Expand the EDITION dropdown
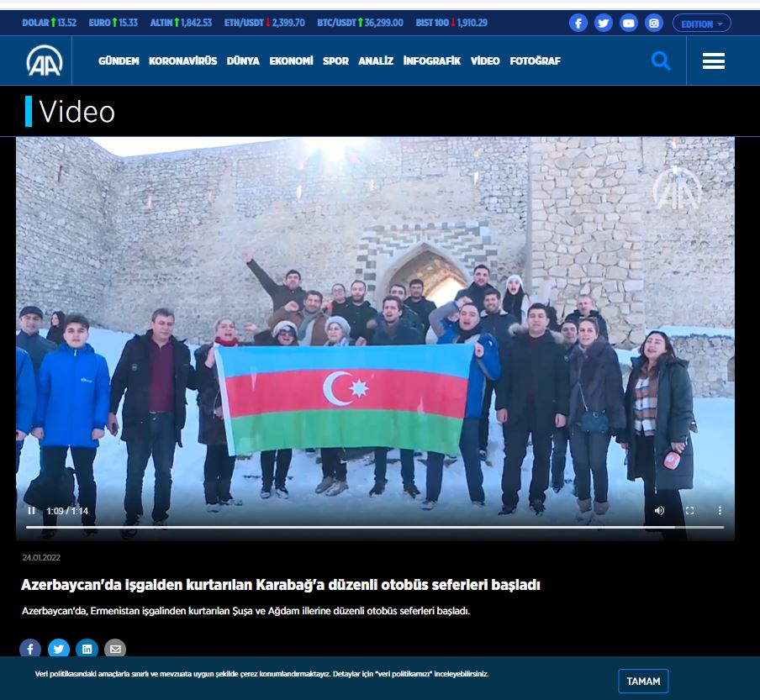760x700 pixels. (701, 24)
